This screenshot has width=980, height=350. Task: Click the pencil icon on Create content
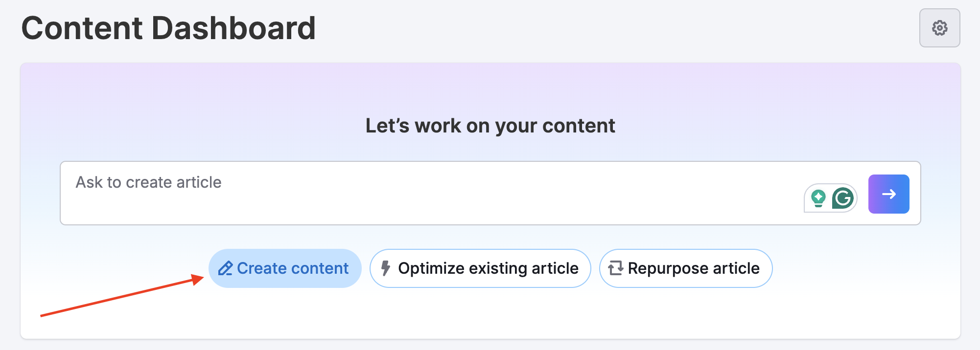click(x=226, y=268)
